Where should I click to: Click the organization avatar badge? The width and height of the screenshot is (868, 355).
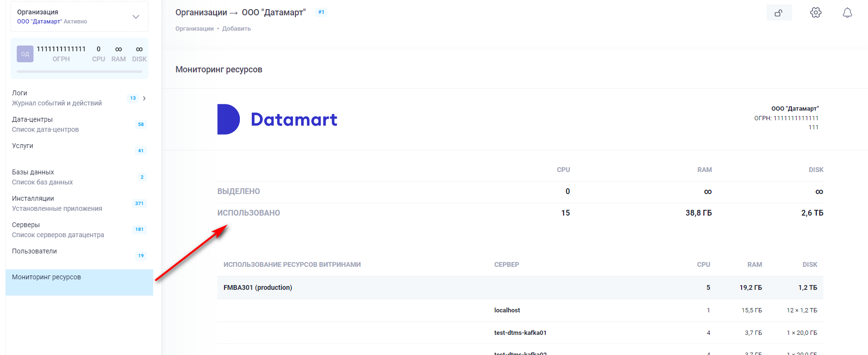coord(25,54)
